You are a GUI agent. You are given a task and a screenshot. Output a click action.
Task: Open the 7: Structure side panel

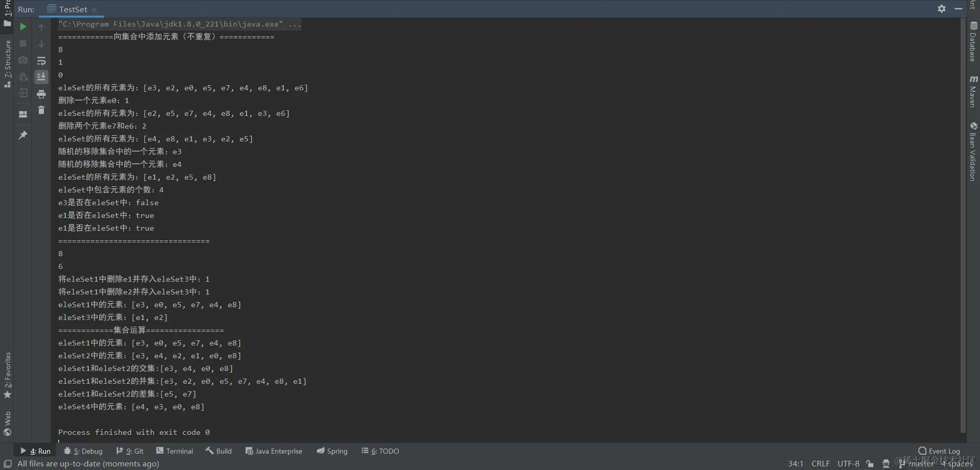[x=7, y=64]
